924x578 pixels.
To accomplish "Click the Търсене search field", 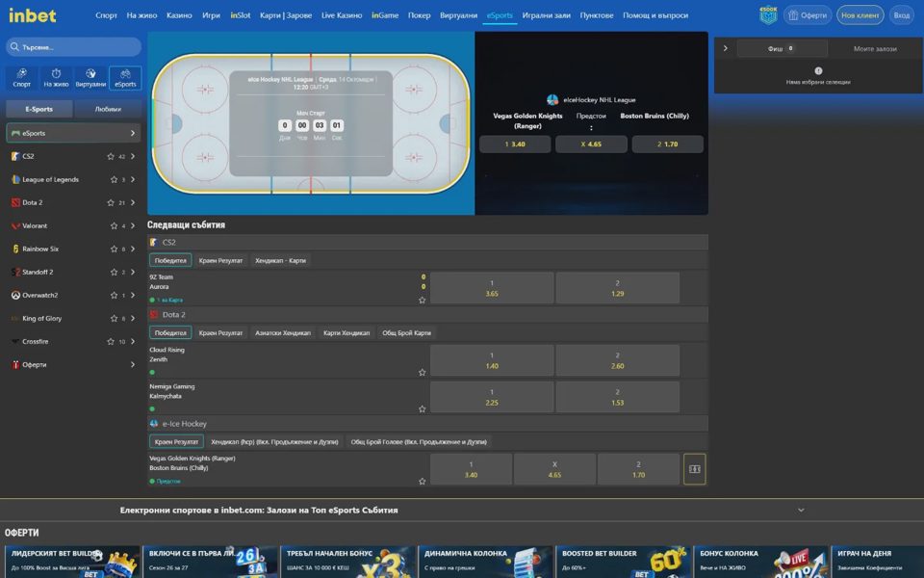I will point(74,46).
